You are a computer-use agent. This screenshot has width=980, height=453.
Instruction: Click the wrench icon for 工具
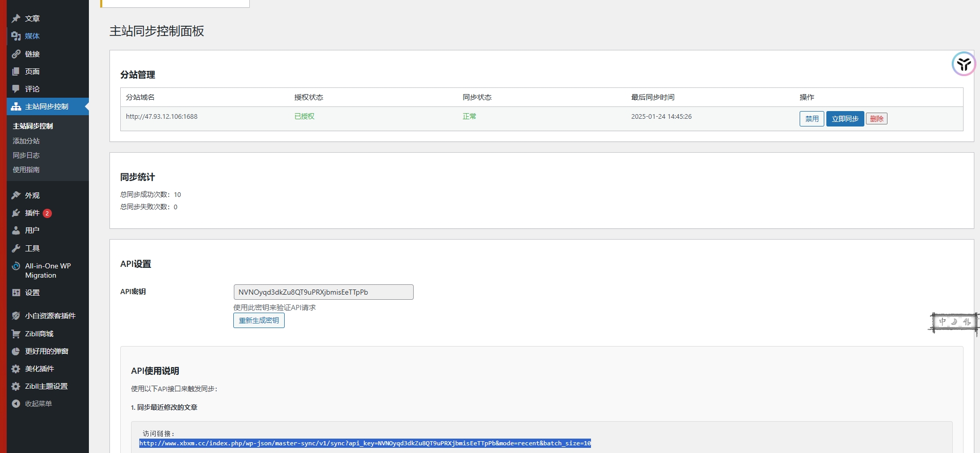tap(16, 248)
